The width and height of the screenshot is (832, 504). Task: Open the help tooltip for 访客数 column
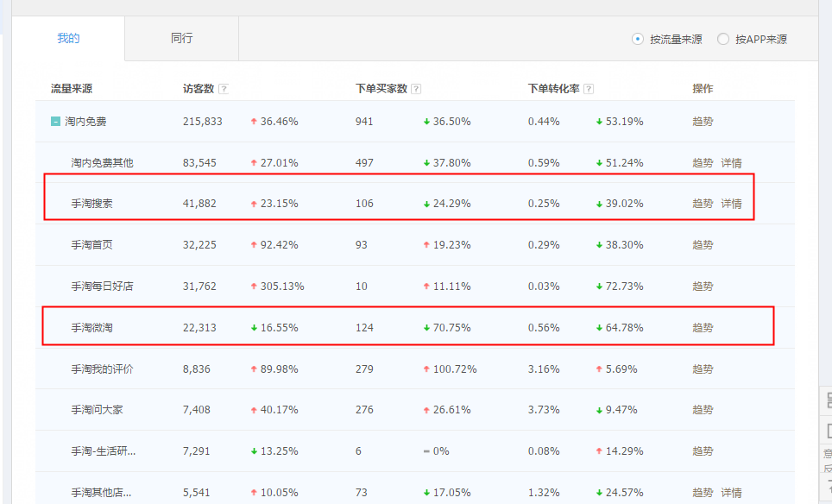pyautogui.click(x=223, y=88)
